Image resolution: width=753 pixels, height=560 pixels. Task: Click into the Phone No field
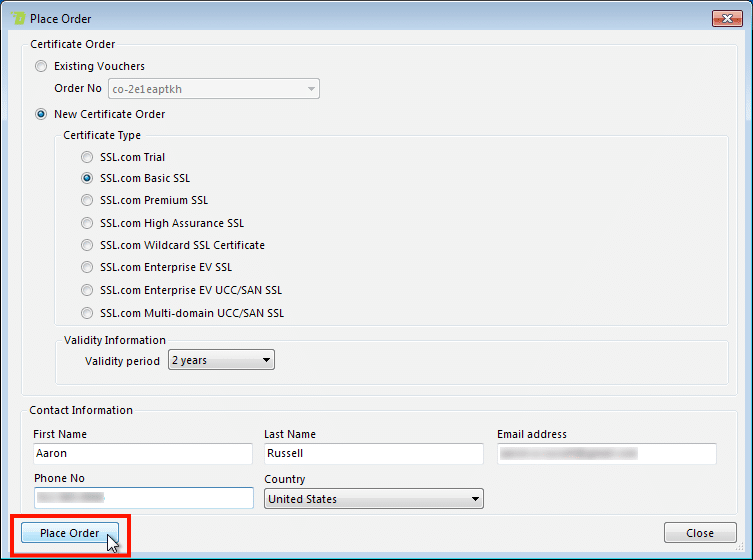coord(142,498)
